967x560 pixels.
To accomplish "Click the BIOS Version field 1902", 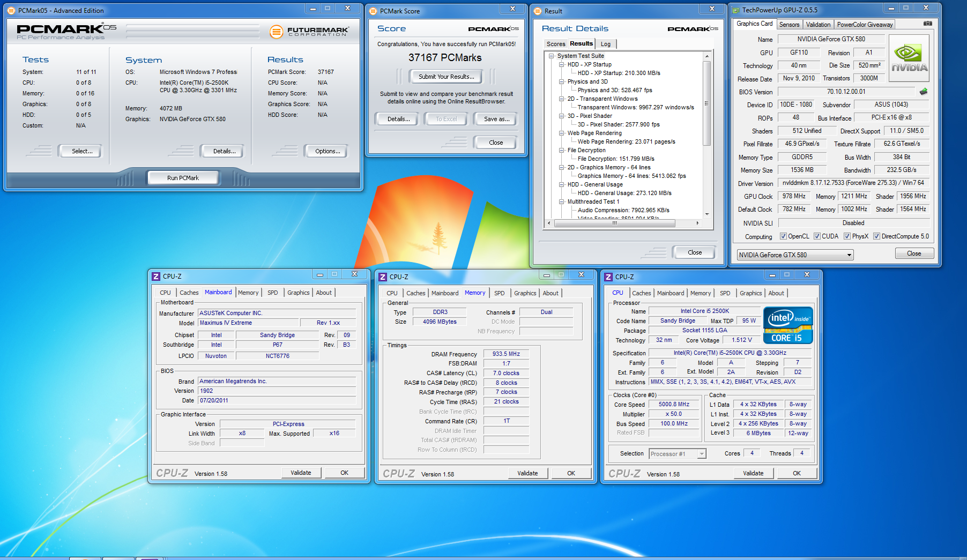I will (x=277, y=391).
